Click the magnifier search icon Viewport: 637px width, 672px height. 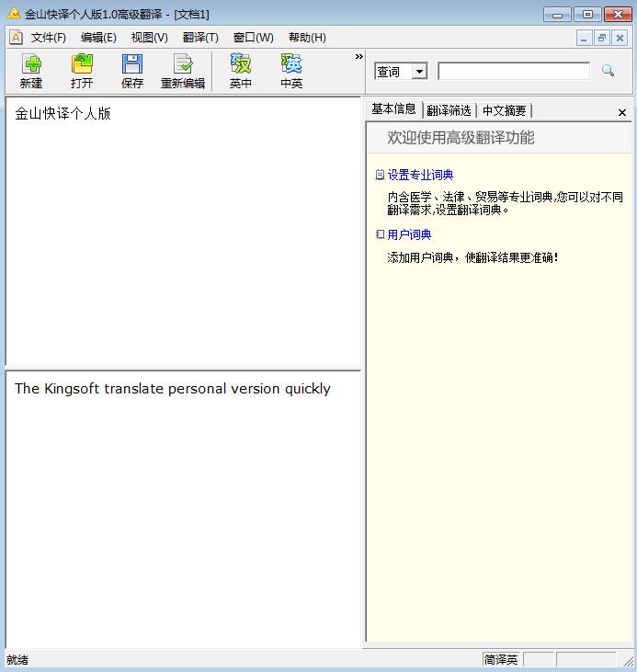pyautogui.click(x=608, y=71)
